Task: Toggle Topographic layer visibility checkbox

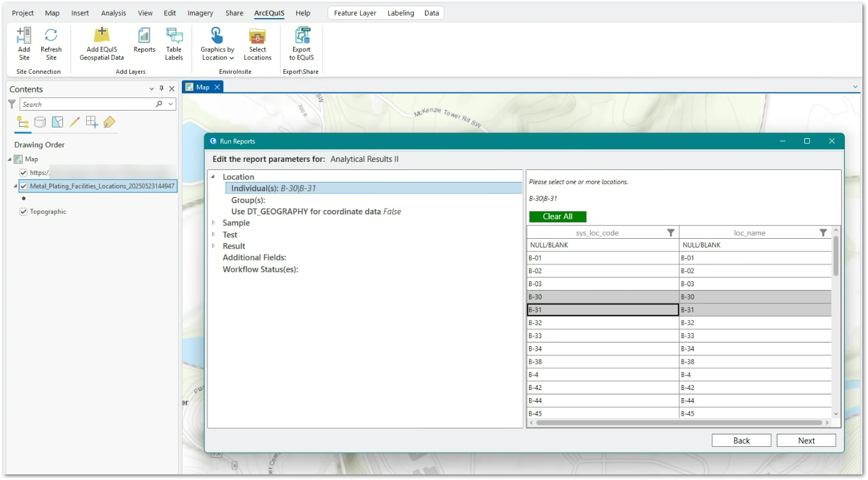Action: (24, 212)
